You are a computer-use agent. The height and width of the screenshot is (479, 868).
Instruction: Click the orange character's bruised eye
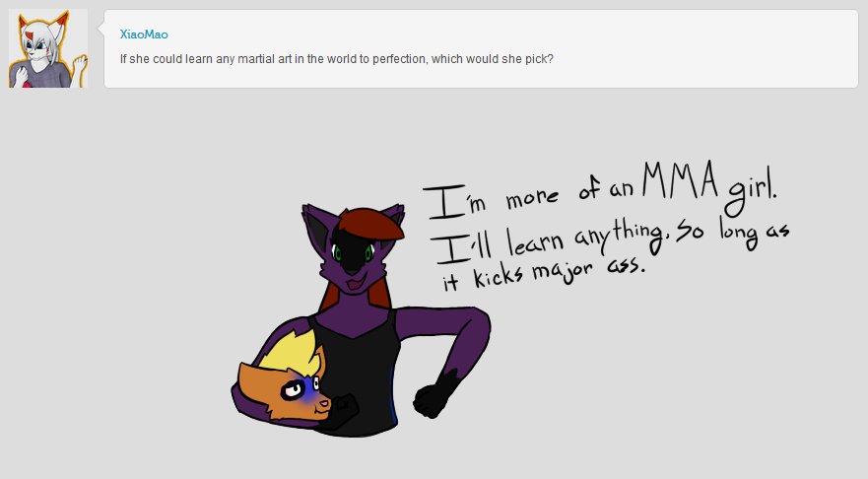pyautogui.click(x=293, y=390)
